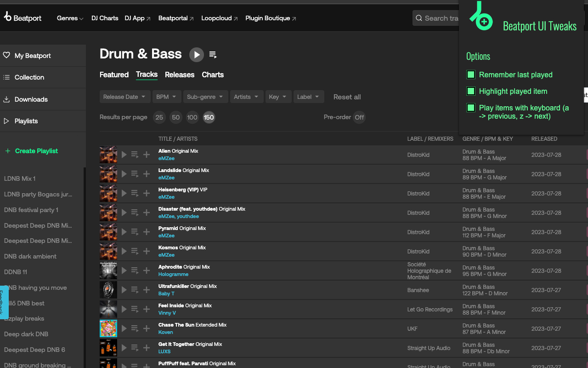Play the Ultrafunkiller track with its play icon
The image size is (588, 368).
124,289
